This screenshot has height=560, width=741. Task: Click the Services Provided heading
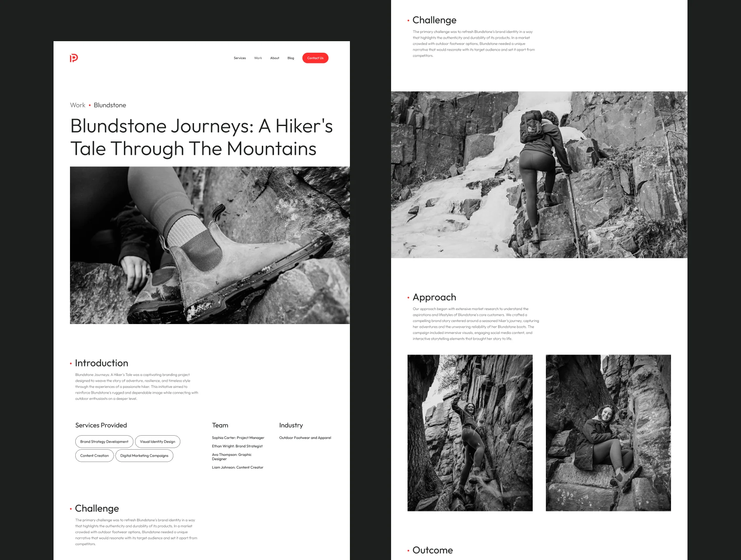pyautogui.click(x=101, y=425)
